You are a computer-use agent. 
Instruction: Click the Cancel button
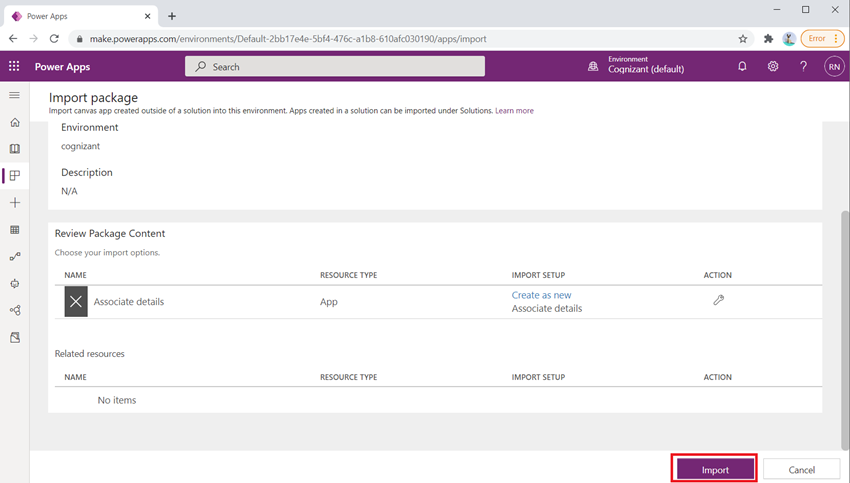tap(801, 469)
